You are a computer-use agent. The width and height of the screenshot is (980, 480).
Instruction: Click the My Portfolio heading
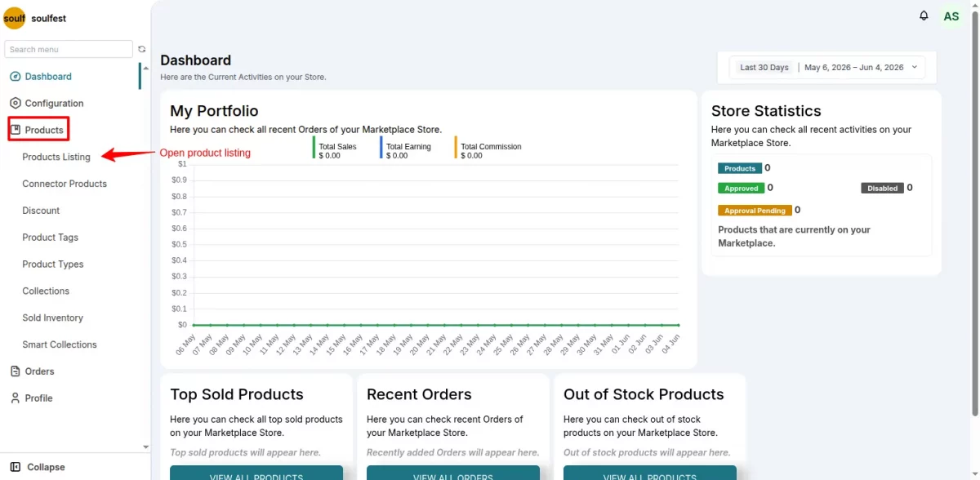pos(214,111)
